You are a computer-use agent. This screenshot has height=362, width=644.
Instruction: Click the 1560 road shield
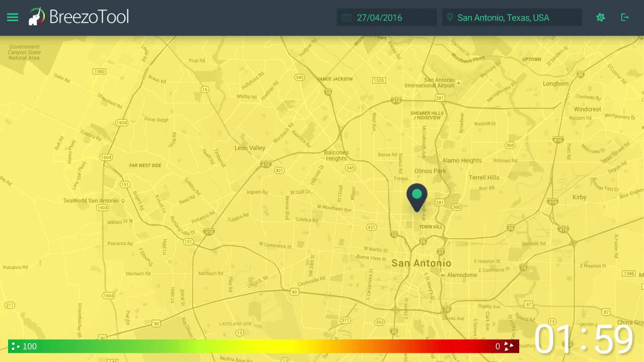click(99, 71)
